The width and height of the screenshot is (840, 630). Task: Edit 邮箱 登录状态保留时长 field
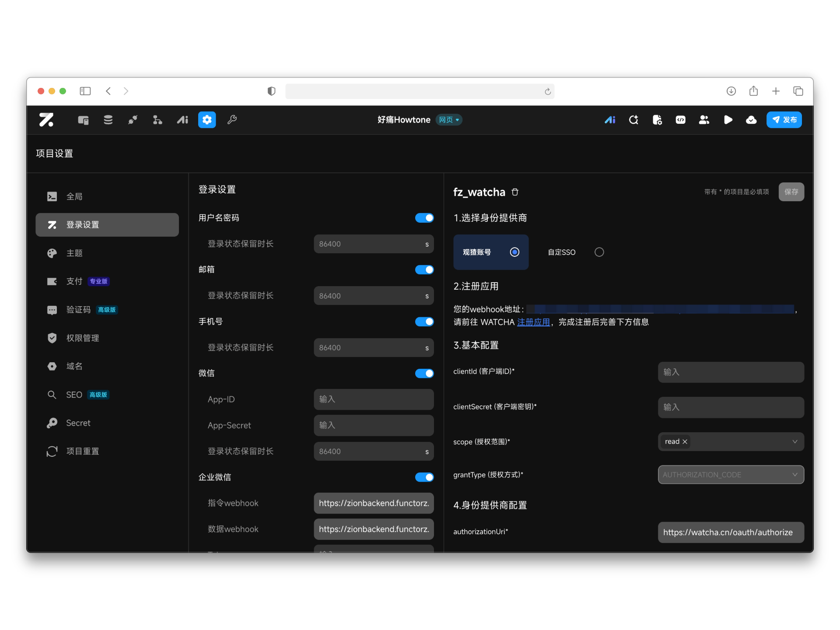pyautogui.click(x=374, y=296)
